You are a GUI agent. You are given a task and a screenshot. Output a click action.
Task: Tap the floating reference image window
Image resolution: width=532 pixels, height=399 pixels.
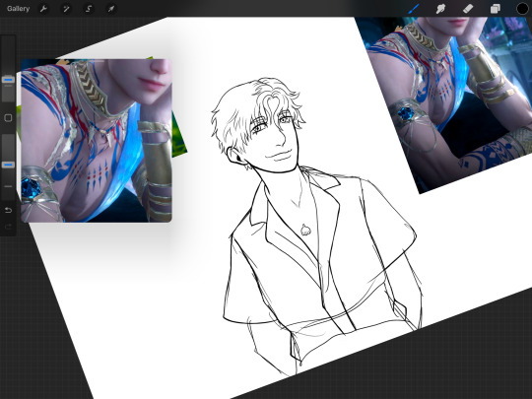pos(97,141)
